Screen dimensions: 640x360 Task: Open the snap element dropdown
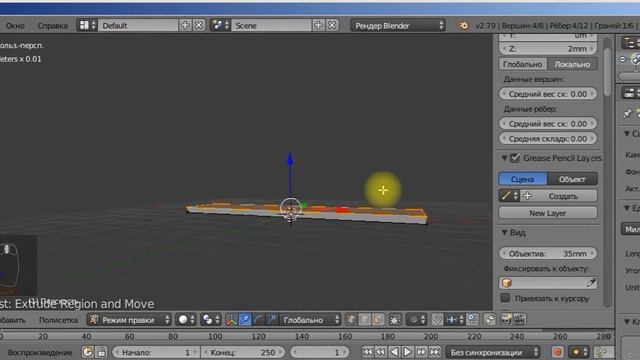point(455,320)
